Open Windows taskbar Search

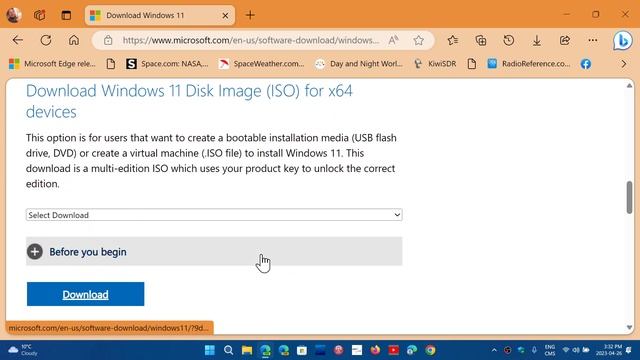coord(229,350)
